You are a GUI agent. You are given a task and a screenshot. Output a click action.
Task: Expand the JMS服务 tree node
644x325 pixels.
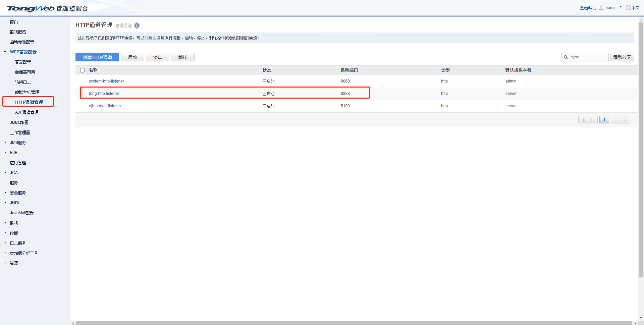coord(5,143)
